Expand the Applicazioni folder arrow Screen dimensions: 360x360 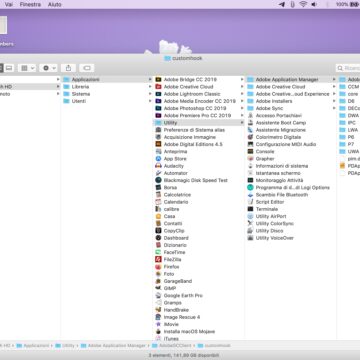click(150, 79)
